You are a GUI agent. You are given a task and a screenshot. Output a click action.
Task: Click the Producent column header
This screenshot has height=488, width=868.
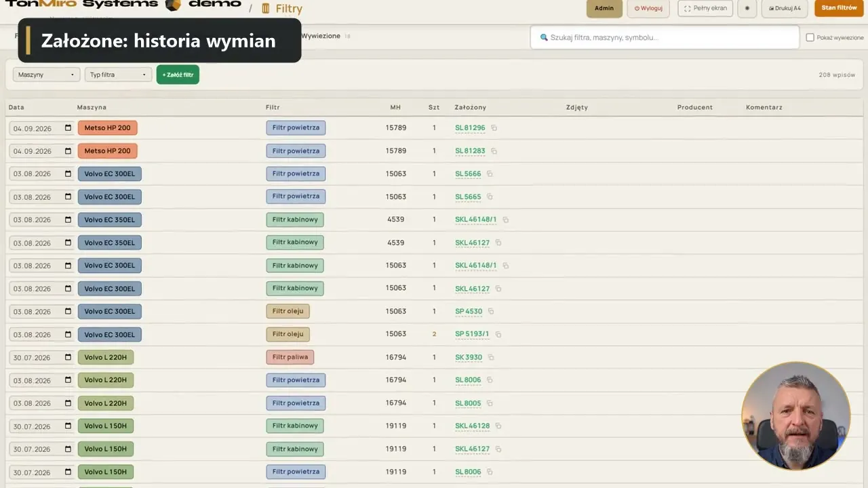click(695, 107)
